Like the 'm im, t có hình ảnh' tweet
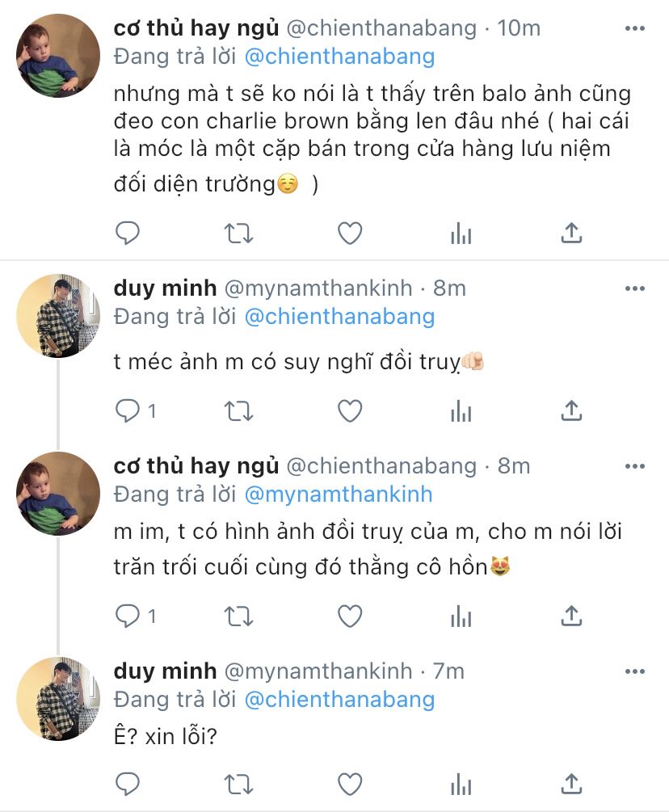The height and width of the screenshot is (812, 669). pyautogui.click(x=349, y=617)
